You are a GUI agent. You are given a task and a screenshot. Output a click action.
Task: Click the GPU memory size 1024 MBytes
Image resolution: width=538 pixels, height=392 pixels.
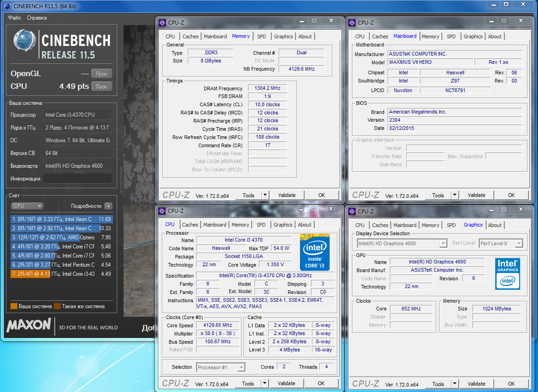497,309
